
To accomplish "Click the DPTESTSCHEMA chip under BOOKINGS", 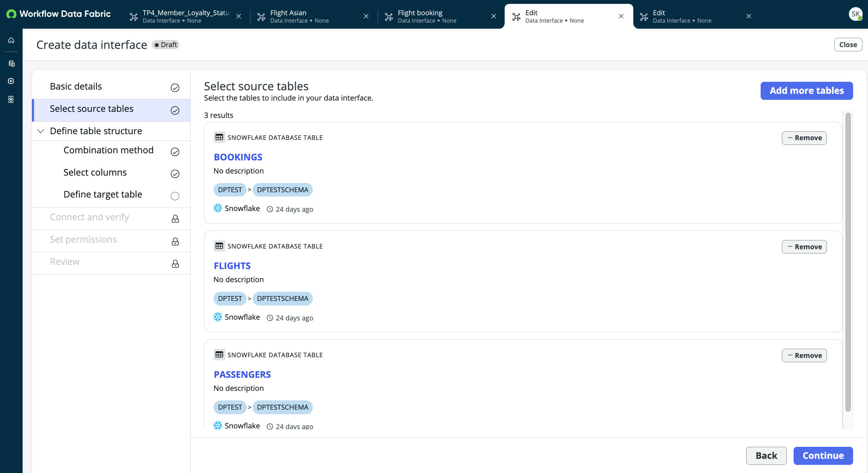I will 283,190.
